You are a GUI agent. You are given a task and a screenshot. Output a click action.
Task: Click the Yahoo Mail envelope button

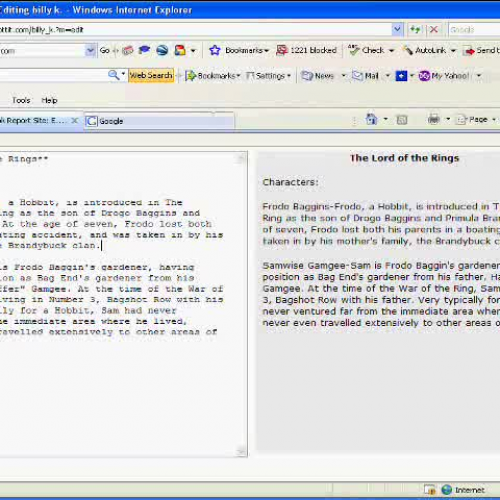[365, 76]
